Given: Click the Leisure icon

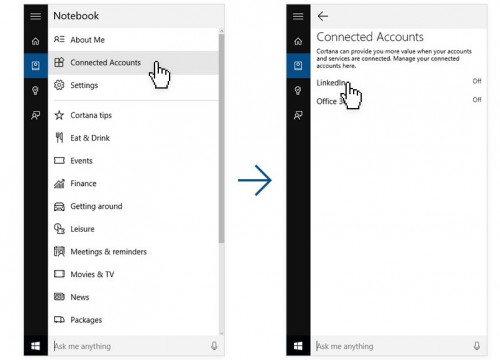Looking at the screenshot, I should click(59, 229).
